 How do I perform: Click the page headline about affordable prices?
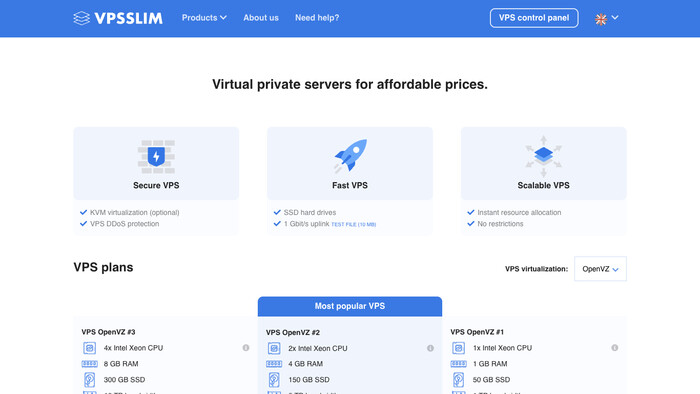click(350, 84)
